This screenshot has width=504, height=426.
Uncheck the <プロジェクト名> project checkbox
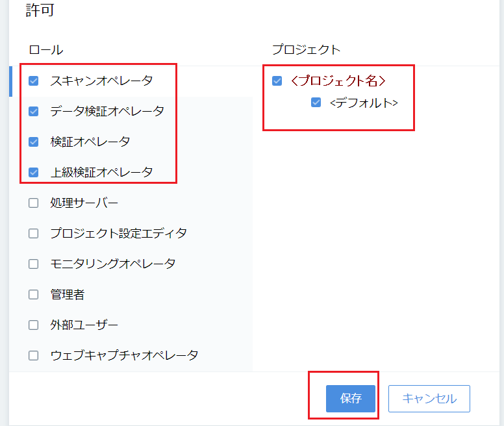[x=277, y=81]
